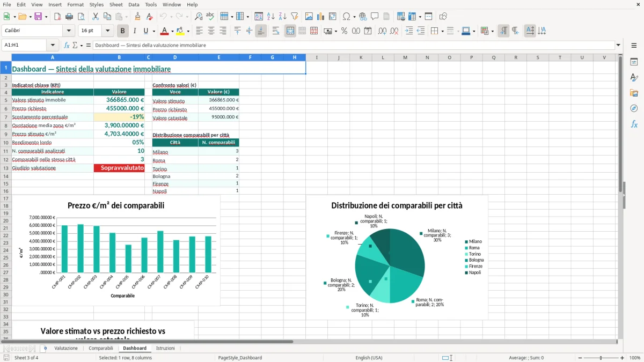Viewport: 644px width, 362px height.
Task: Open the sidebar Navigator compass icon
Action: [x=634, y=108]
